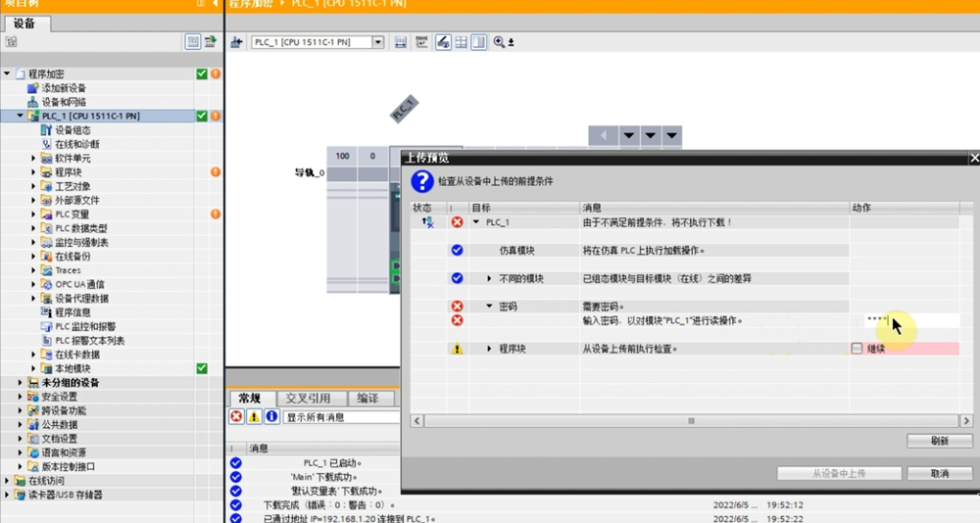Switch to the 编译 tab
The height and width of the screenshot is (523, 980).
(x=367, y=399)
